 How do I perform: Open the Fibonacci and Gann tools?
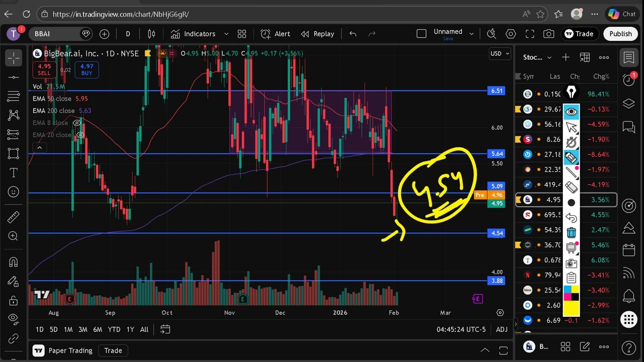pyautogui.click(x=14, y=96)
